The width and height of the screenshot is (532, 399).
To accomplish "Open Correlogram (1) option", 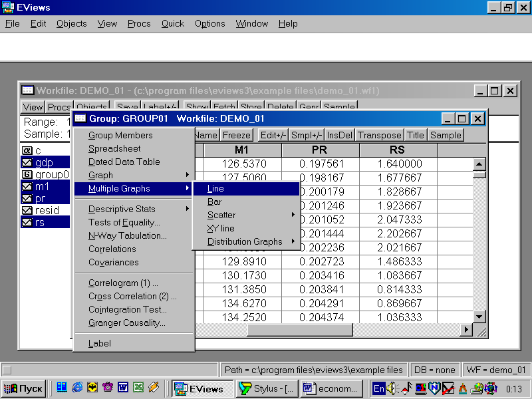I will coord(133,283).
